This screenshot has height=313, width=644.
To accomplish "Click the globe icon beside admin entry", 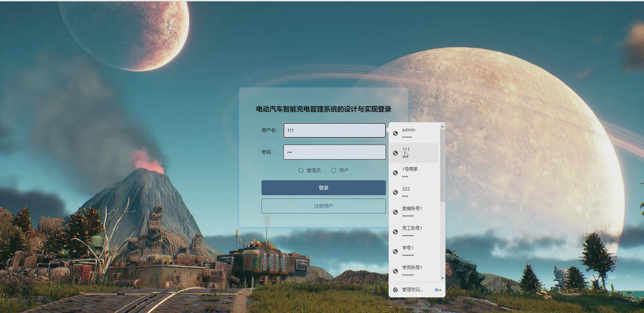I will pos(396,133).
